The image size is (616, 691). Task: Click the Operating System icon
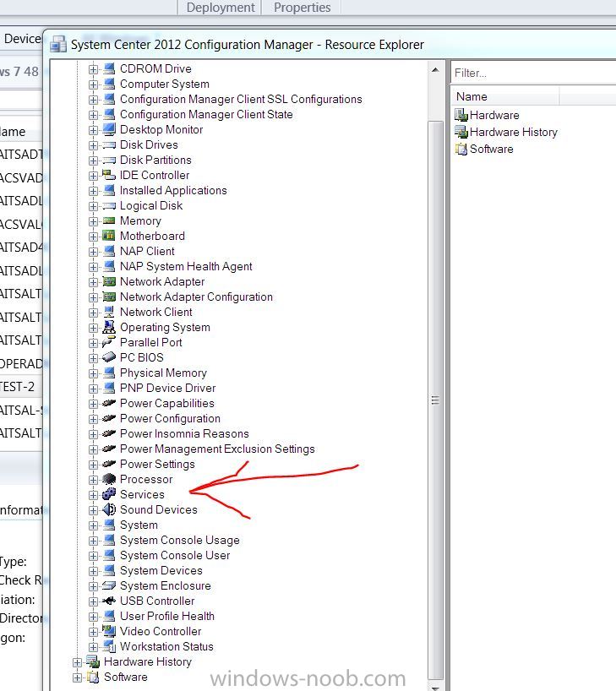109,327
